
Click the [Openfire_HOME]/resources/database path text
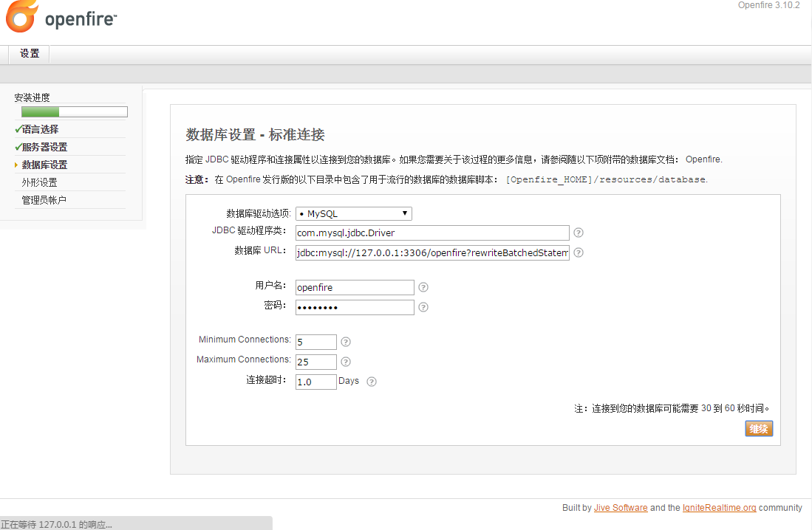point(607,179)
